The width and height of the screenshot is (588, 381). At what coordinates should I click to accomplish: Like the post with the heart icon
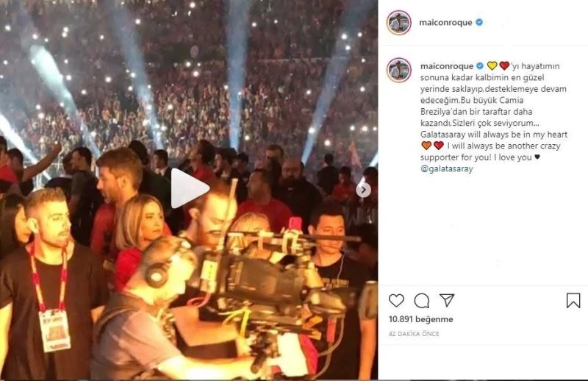(x=396, y=300)
